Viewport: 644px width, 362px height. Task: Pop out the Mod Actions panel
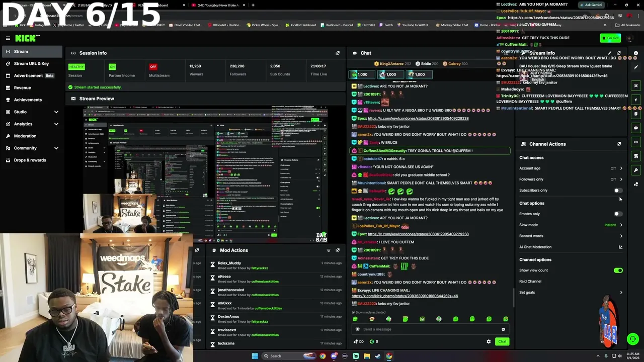(338, 250)
